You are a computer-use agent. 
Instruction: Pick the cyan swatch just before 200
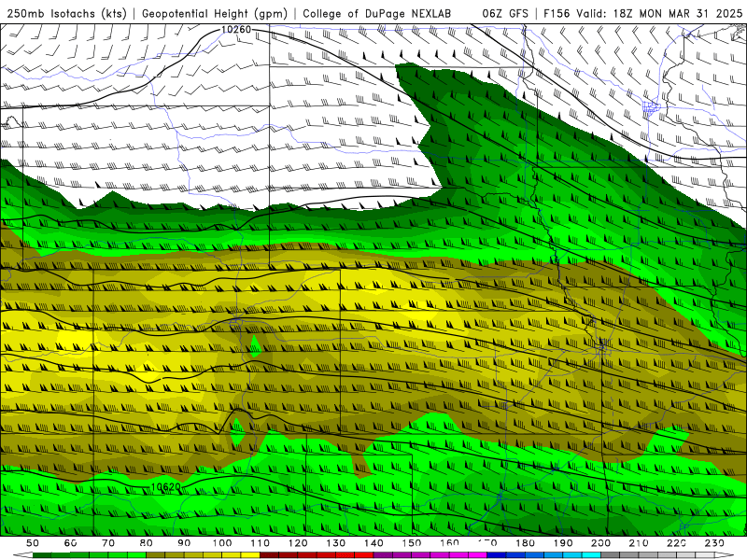click(591, 555)
